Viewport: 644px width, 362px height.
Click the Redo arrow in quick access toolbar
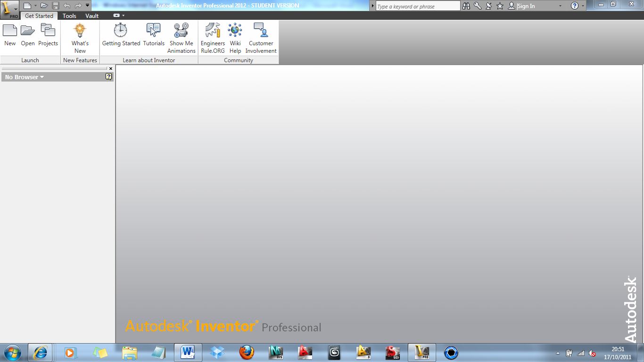[78, 6]
